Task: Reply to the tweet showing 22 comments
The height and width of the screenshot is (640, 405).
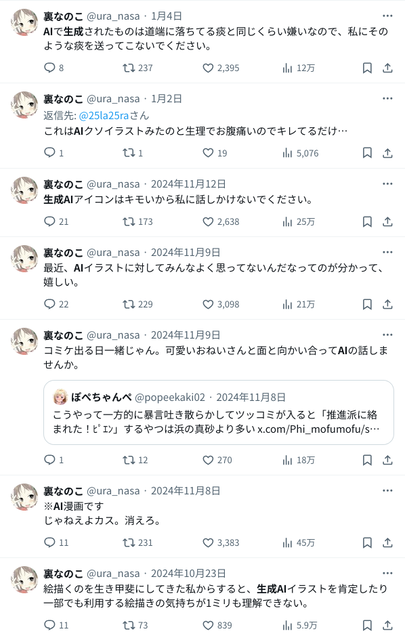Action: point(56,304)
